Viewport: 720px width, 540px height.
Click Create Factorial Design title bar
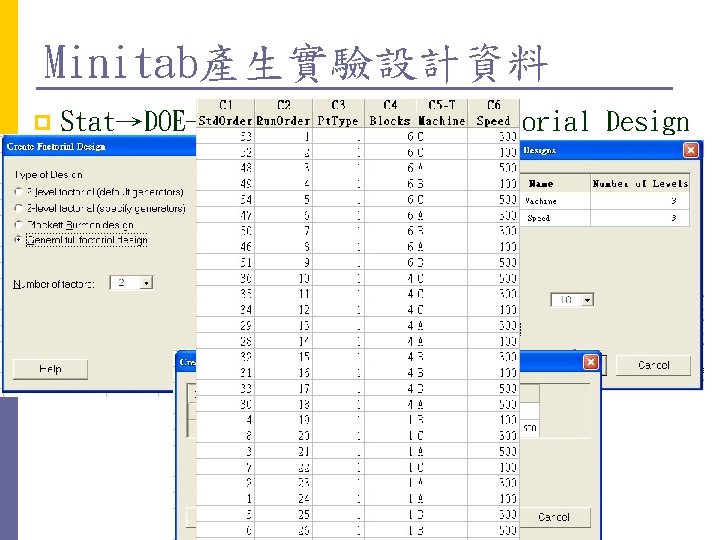(x=100, y=146)
